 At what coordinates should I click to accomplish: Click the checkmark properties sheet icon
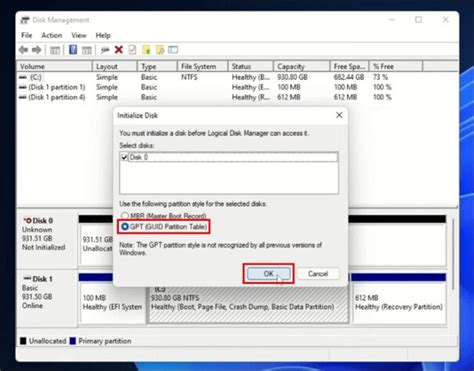pos(132,50)
